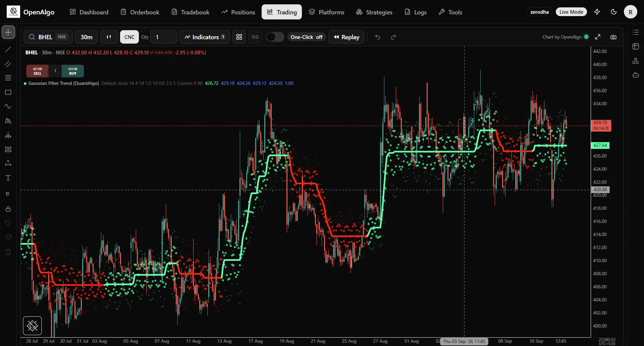Start chart Replay mode
Screen dimensions: 644x346
click(x=346, y=37)
